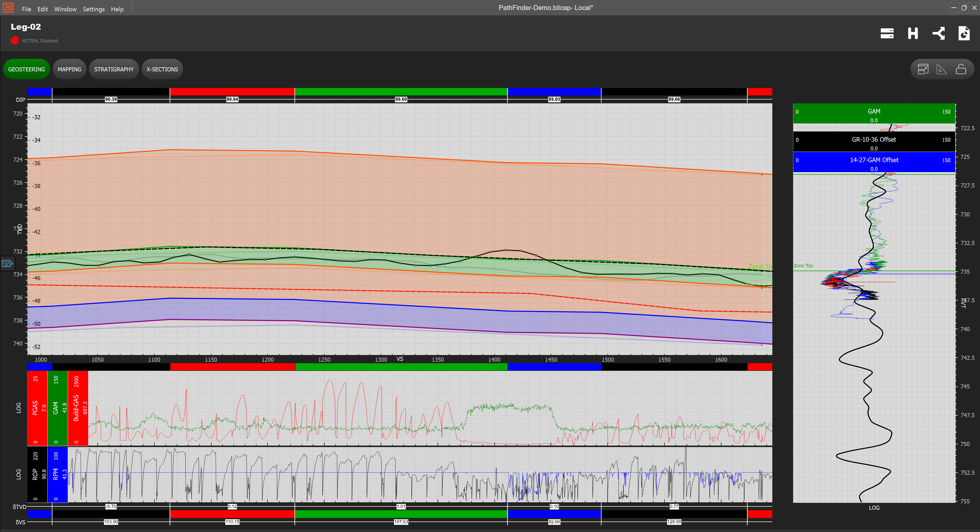Viewport: 980px width, 532px height.
Task: Open the Settings menu
Action: point(94,9)
